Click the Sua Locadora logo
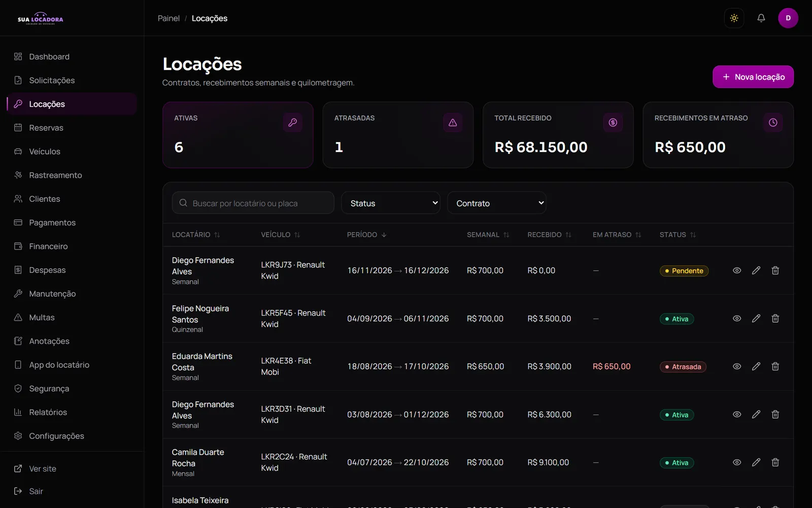The image size is (812, 508). click(x=41, y=18)
